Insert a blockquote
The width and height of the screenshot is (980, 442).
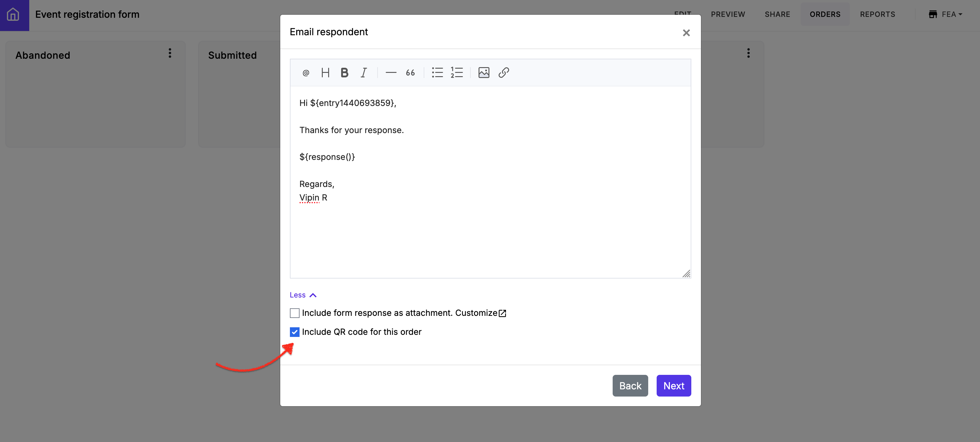(x=410, y=73)
